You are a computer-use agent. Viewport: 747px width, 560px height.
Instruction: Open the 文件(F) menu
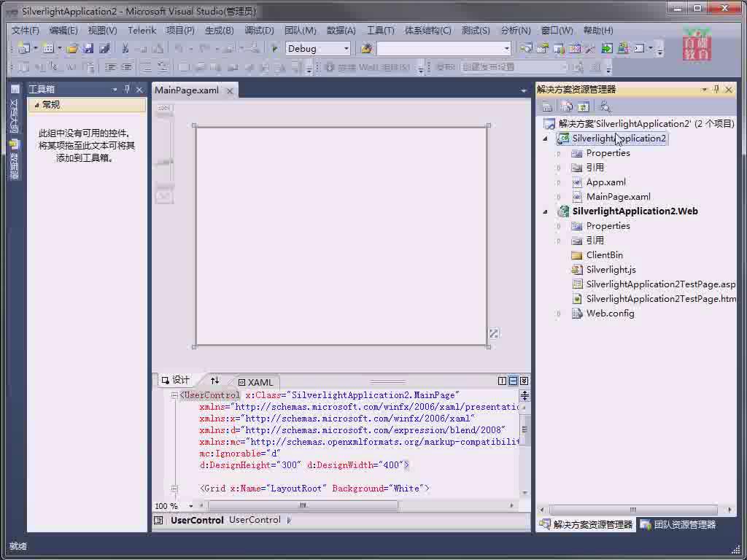click(26, 31)
